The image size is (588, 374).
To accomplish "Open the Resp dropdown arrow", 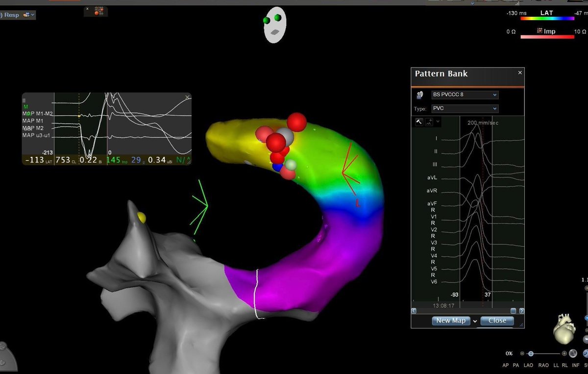I will coord(32,15).
